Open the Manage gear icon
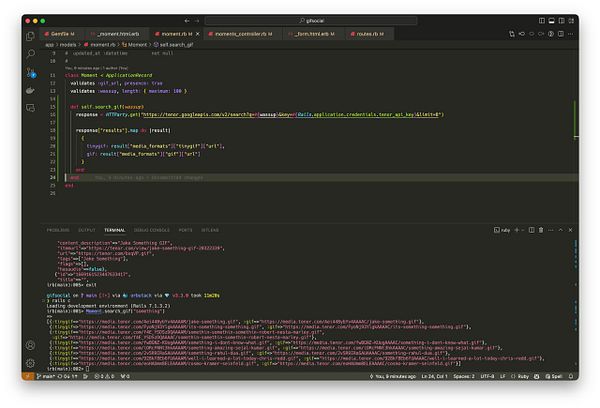Screen dimensions: 600x408 pyautogui.click(x=30, y=363)
